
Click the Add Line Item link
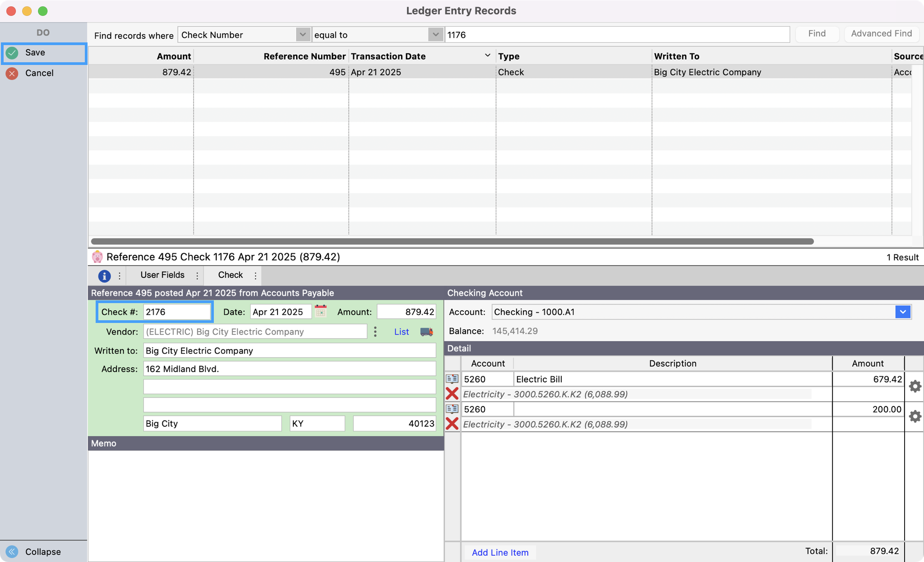499,552
